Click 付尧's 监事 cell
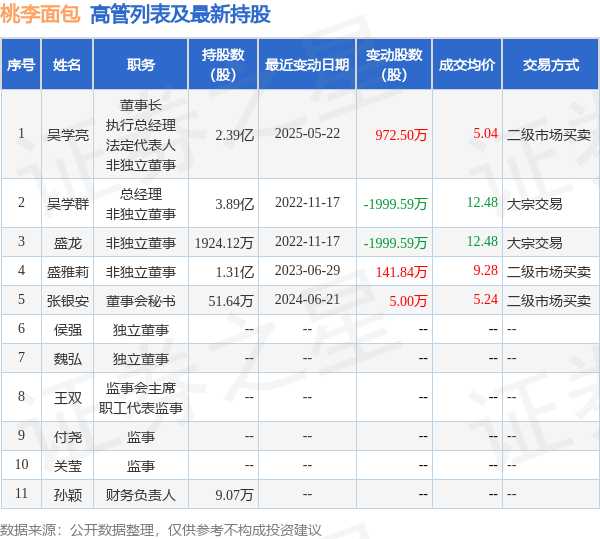Image resolution: width=600 pixels, height=539 pixels. coord(141,437)
